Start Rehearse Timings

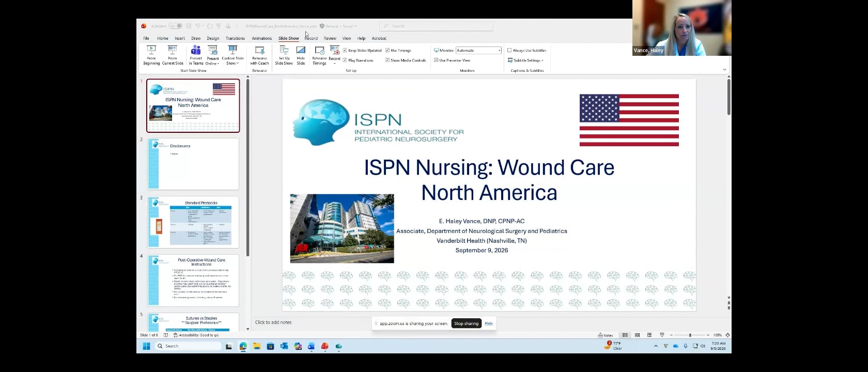(319, 55)
